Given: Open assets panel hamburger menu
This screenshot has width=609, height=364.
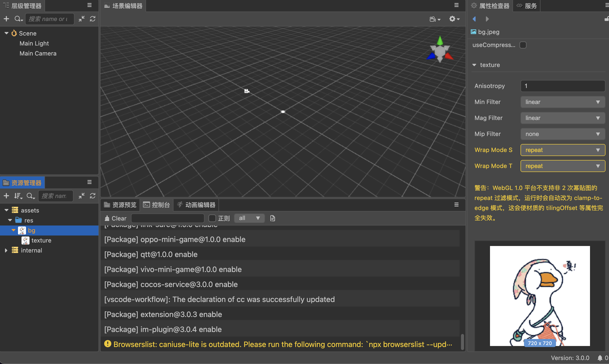Looking at the screenshot, I should coord(89,182).
